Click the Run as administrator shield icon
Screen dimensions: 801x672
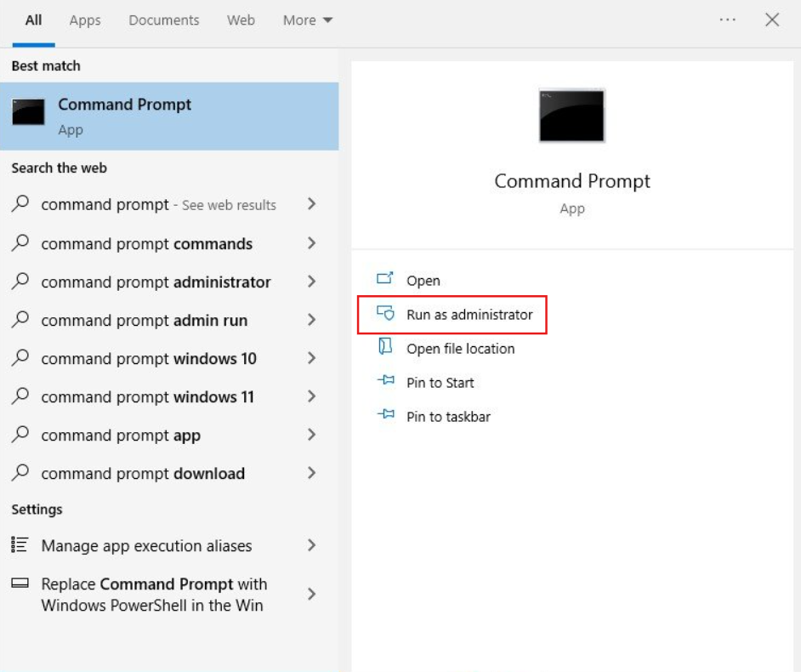click(385, 314)
